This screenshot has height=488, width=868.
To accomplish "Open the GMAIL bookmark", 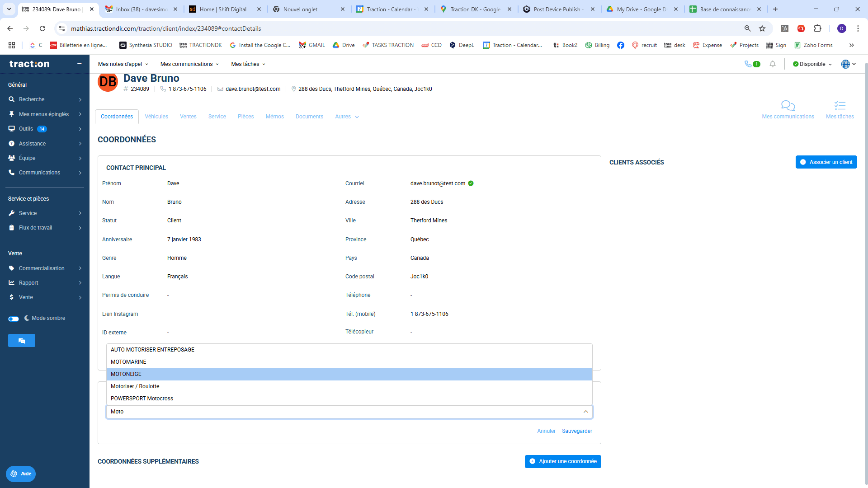I will click(312, 45).
